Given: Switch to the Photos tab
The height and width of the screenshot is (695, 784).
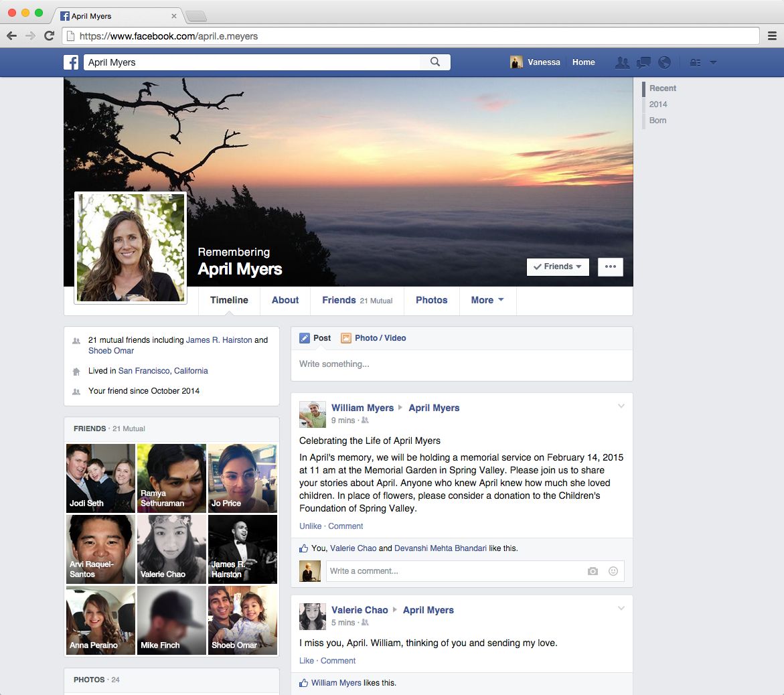Looking at the screenshot, I should point(431,300).
